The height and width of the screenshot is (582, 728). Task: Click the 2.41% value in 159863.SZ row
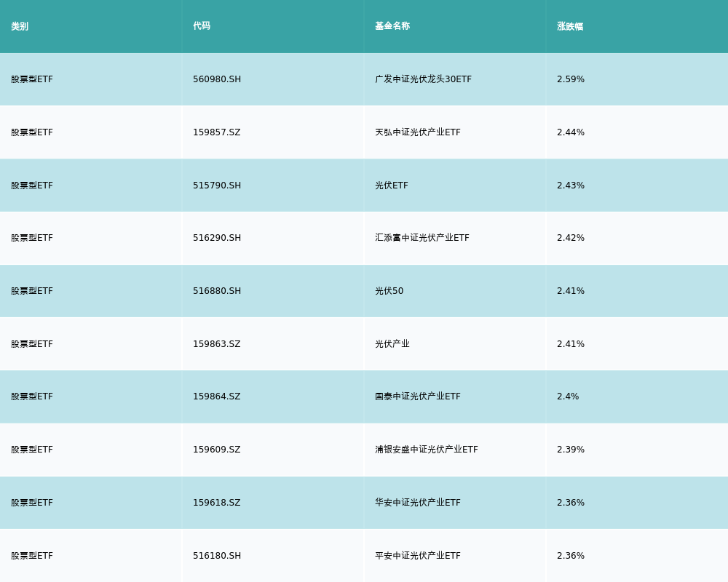(x=571, y=344)
